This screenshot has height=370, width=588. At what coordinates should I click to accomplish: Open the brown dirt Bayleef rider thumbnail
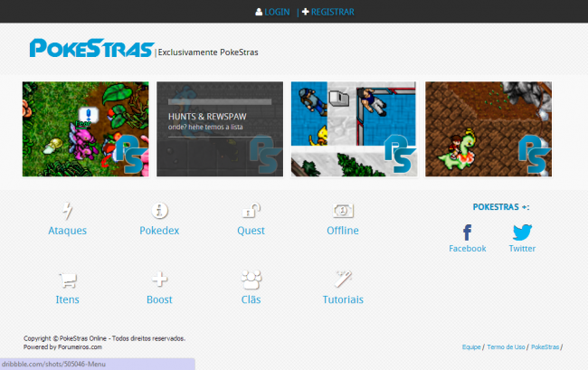488,129
